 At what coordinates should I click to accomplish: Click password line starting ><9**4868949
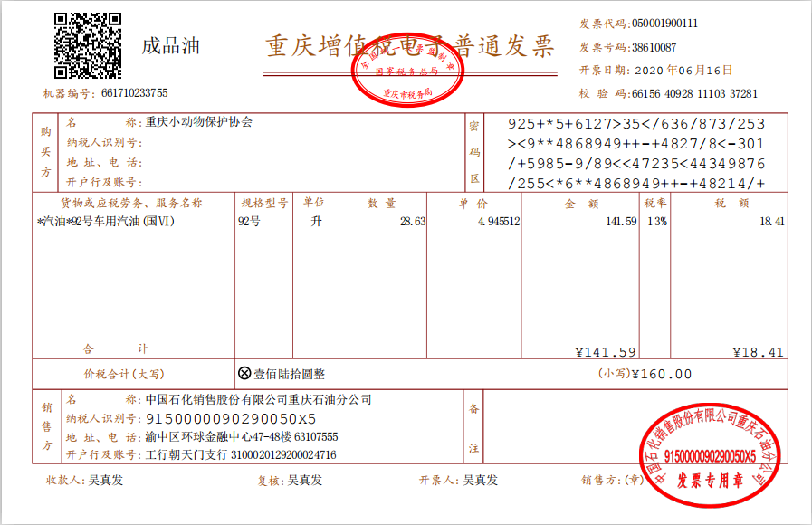coord(635,143)
